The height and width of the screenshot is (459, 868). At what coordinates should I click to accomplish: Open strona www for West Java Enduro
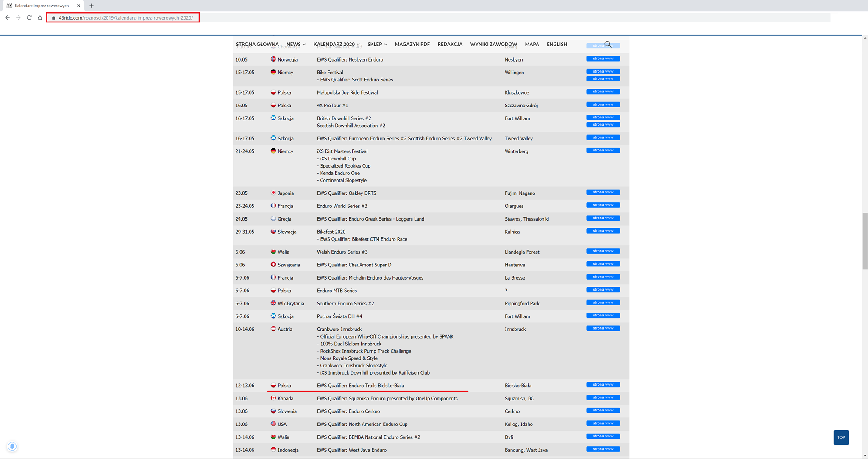pyautogui.click(x=603, y=449)
